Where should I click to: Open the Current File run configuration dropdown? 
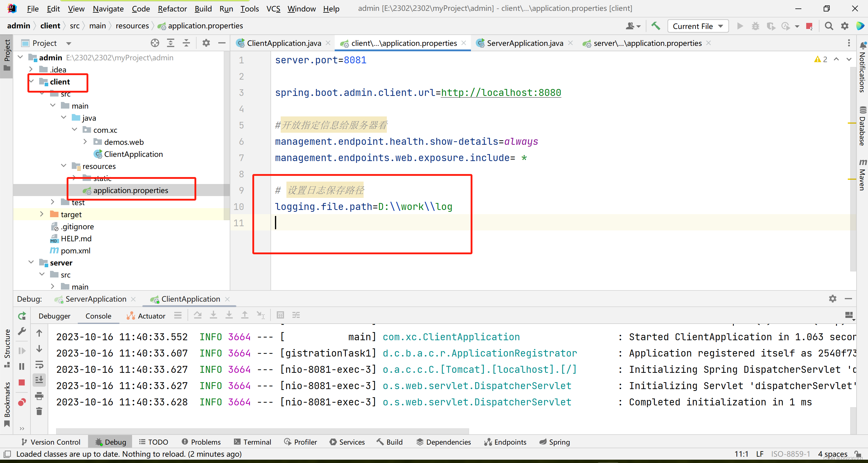697,26
